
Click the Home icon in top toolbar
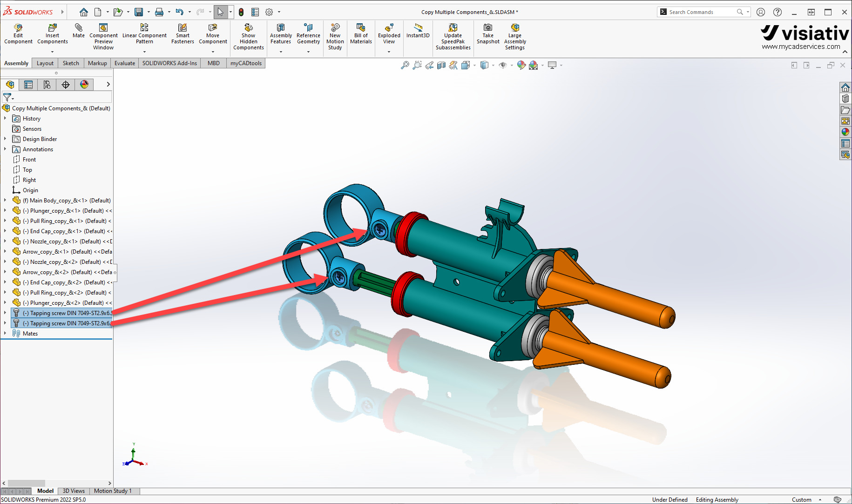(84, 12)
